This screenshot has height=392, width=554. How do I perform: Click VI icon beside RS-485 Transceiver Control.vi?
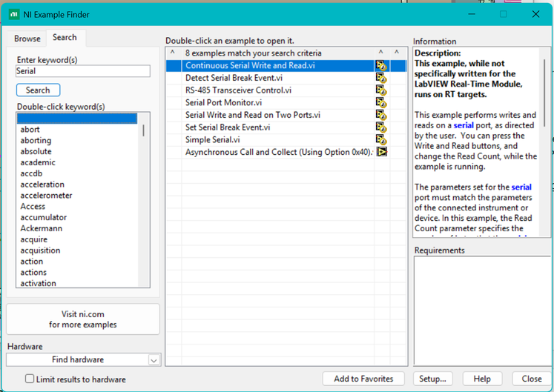coord(381,90)
